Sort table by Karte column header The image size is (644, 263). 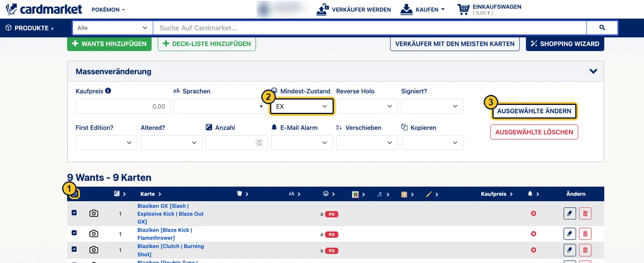tap(151, 194)
